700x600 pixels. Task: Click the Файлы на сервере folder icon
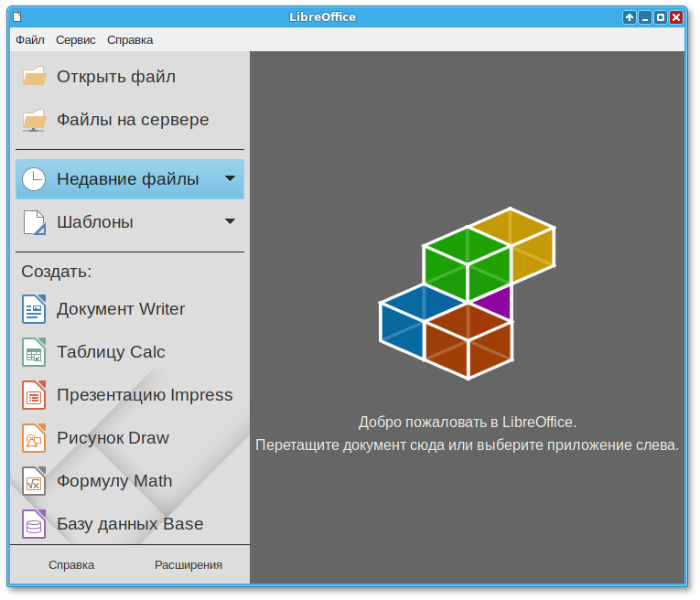pyautogui.click(x=34, y=120)
